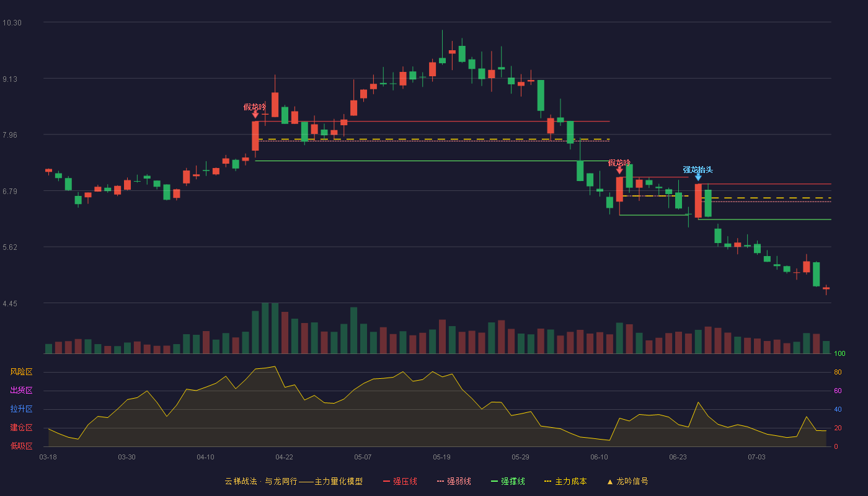This screenshot has height=496, width=868.
Task: Click the 05-19 date axis label
Action: (x=441, y=457)
